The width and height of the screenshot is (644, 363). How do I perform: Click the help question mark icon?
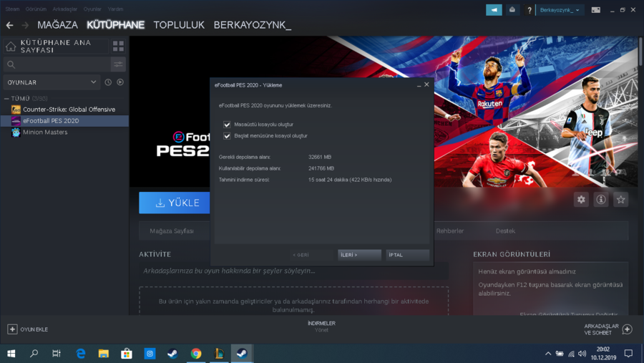(529, 10)
